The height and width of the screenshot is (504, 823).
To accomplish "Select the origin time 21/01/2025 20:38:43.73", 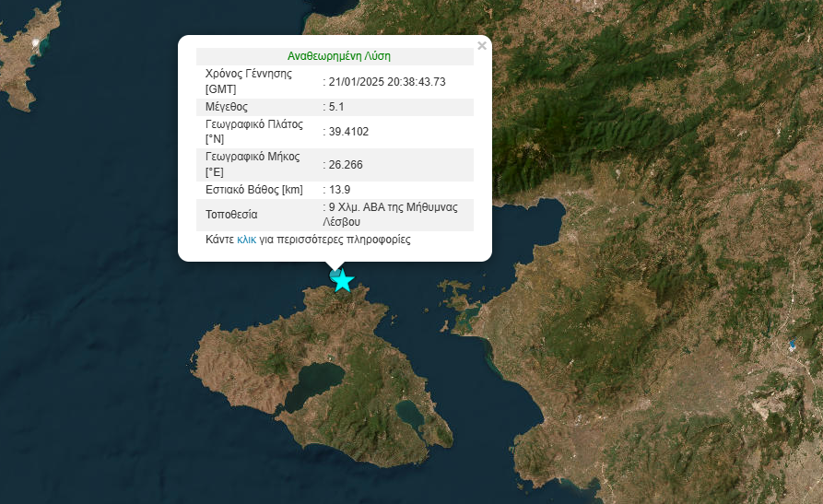I will coord(387,82).
